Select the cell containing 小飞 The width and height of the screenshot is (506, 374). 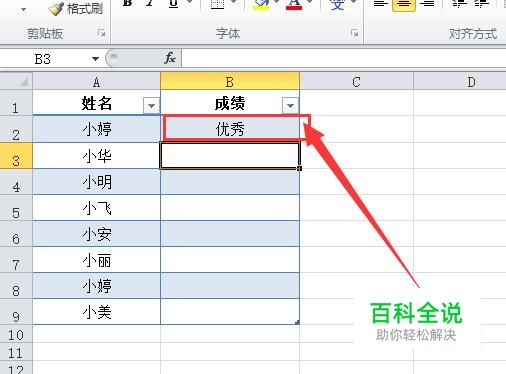[96, 208]
